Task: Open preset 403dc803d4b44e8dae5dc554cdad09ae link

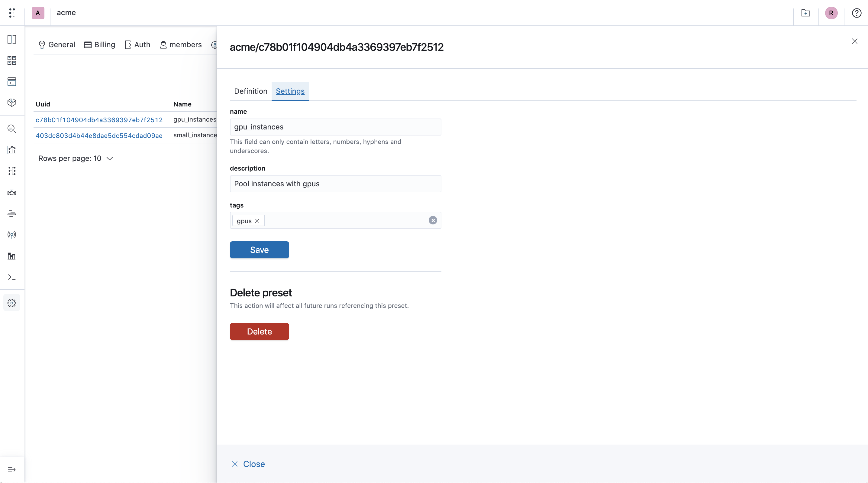Action: coord(99,135)
